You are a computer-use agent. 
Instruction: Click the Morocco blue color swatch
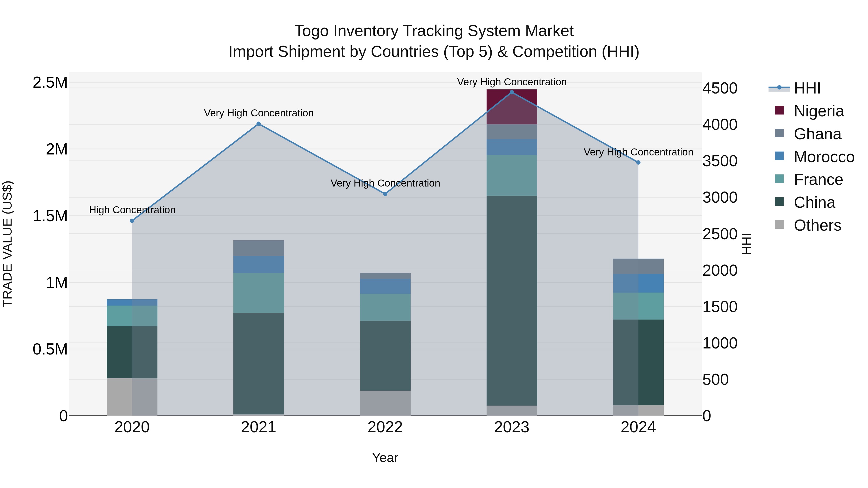pos(779,156)
